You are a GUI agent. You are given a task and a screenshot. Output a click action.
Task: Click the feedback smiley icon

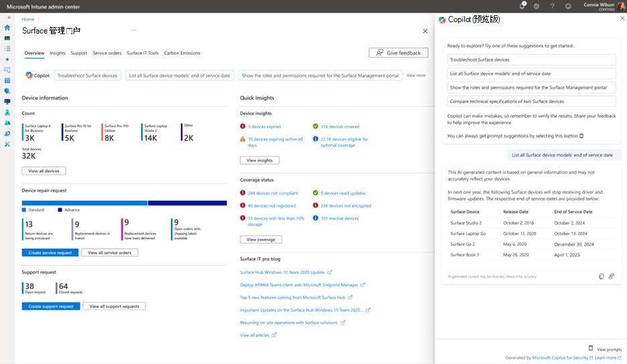(x=568, y=7)
